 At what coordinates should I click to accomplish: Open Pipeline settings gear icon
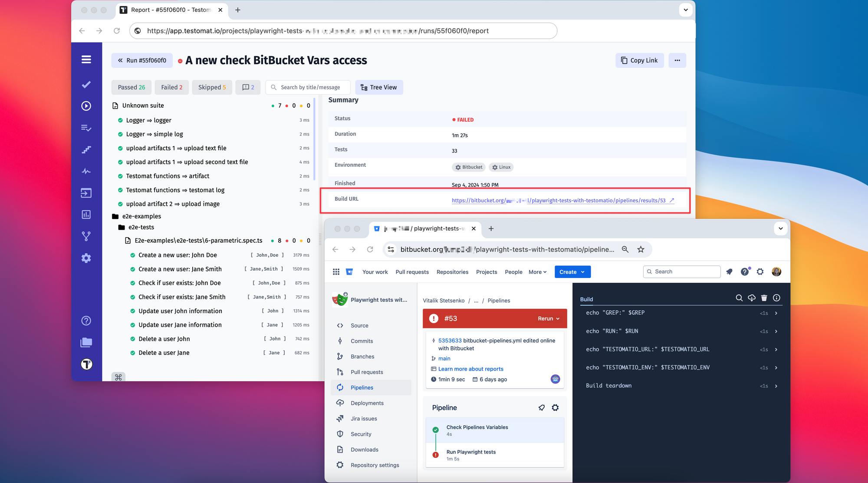tap(555, 407)
